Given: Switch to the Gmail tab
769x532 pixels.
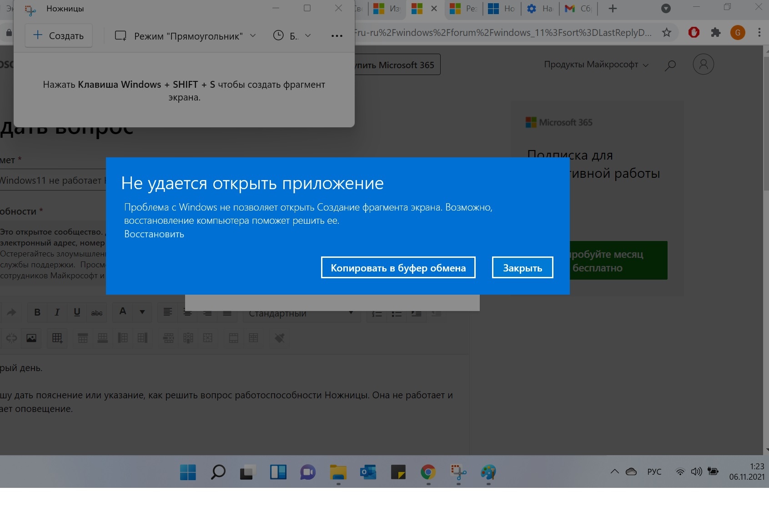Looking at the screenshot, I should (578, 9).
